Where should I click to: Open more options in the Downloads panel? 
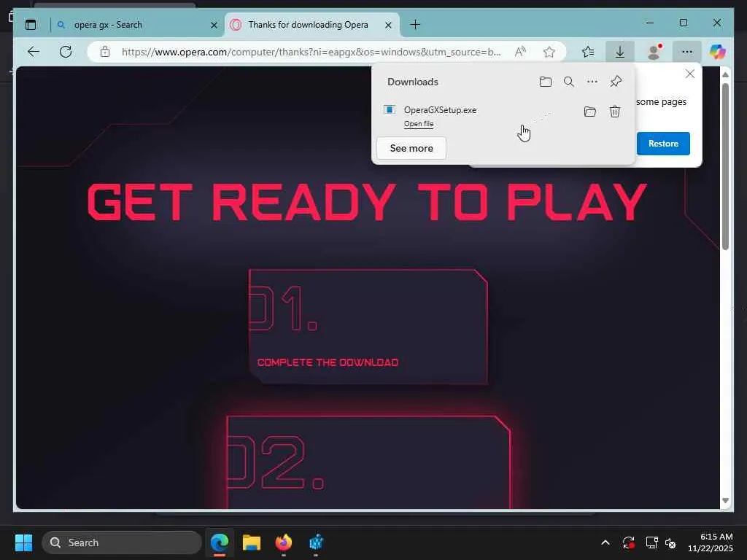pos(592,82)
